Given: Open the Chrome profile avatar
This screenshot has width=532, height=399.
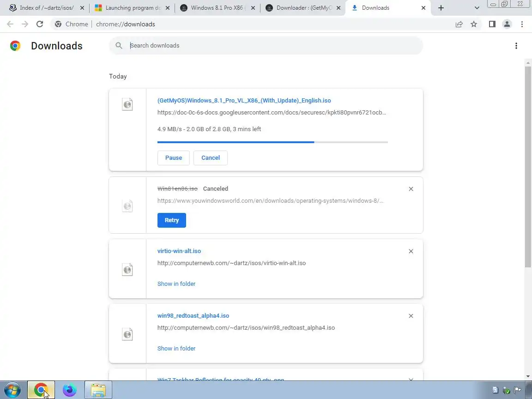Looking at the screenshot, I should 507,24.
